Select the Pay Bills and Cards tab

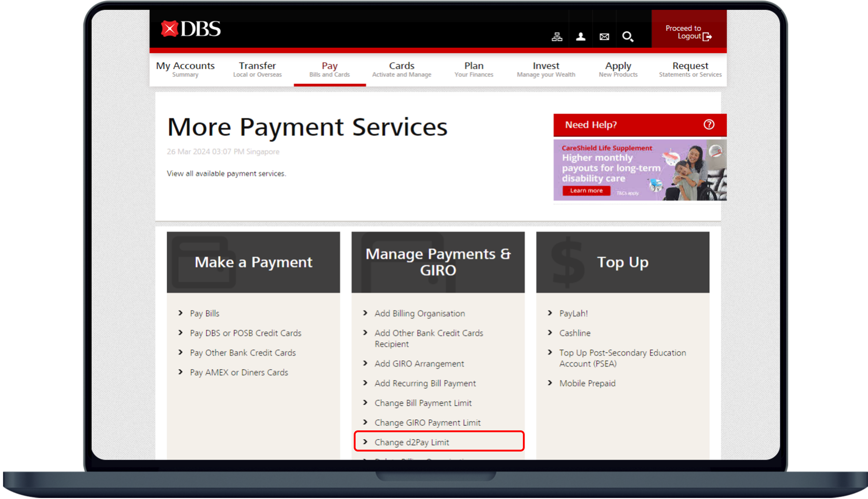pyautogui.click(x=330, y=69)
